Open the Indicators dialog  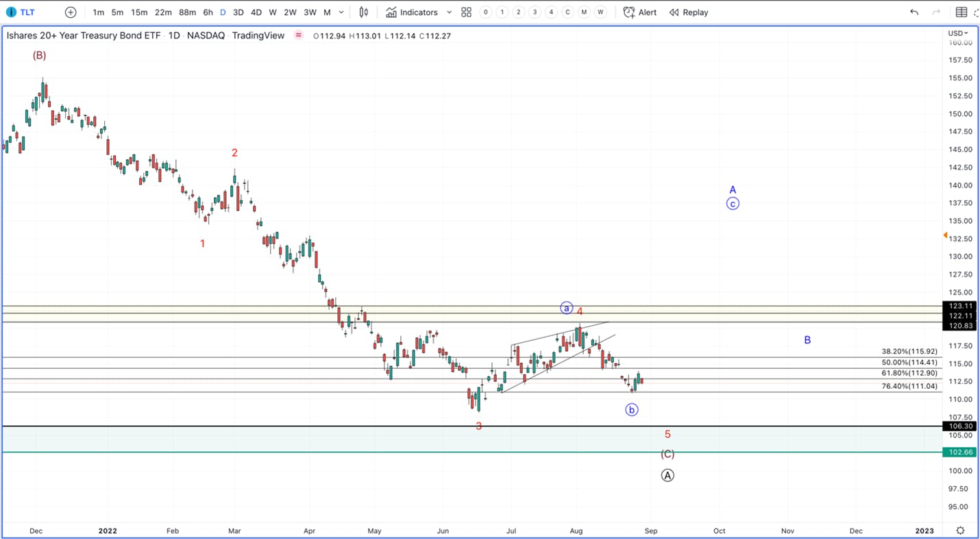[412, 12]
